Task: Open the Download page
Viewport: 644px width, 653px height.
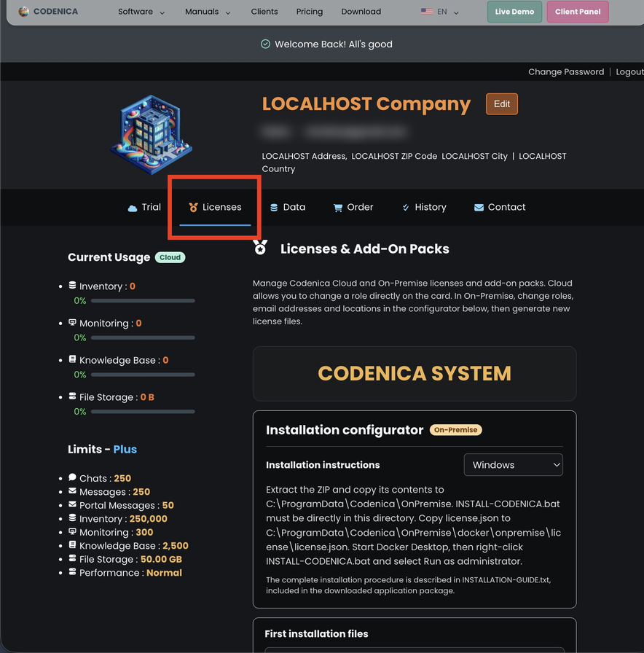Action: pos(361,12)
